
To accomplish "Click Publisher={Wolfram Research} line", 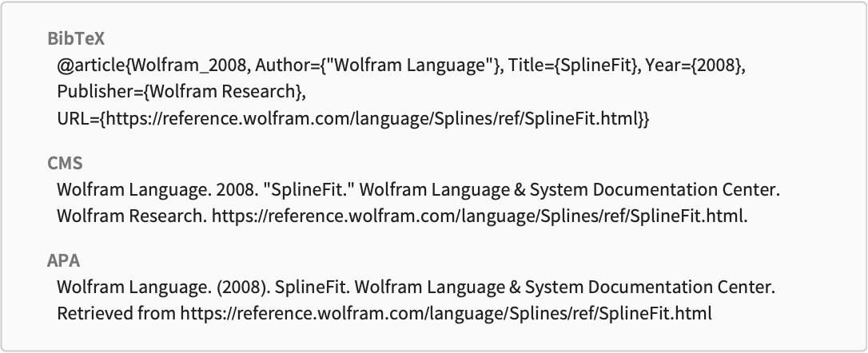I will point(181,91).
